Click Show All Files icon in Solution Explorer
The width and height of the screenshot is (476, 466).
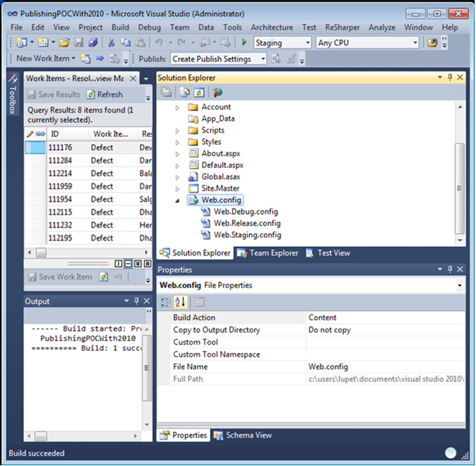tap(185, 92)
